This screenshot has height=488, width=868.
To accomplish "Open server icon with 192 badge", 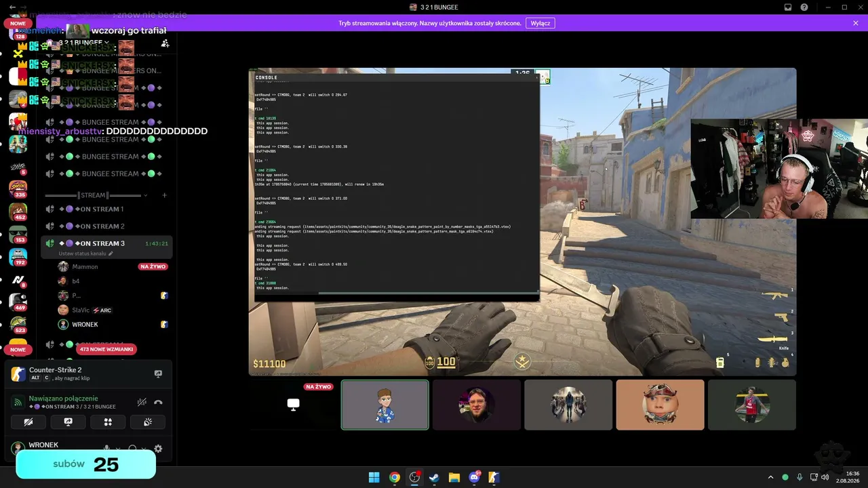I will pyautogui.click(x=18, y=258).
